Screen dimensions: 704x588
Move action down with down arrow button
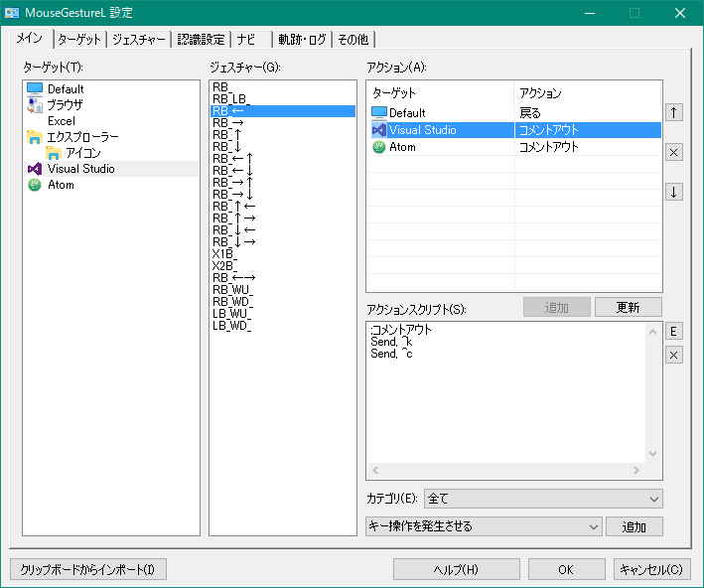[674, 192]
